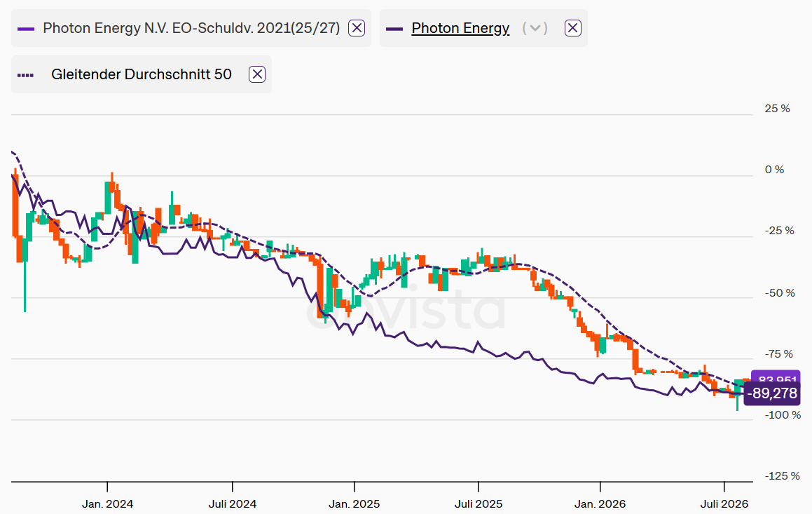This screenshot has width=812, height=514.
Task: Click the -25 % y-axis label
Action: pyautogui.click(x=779, y=231)
